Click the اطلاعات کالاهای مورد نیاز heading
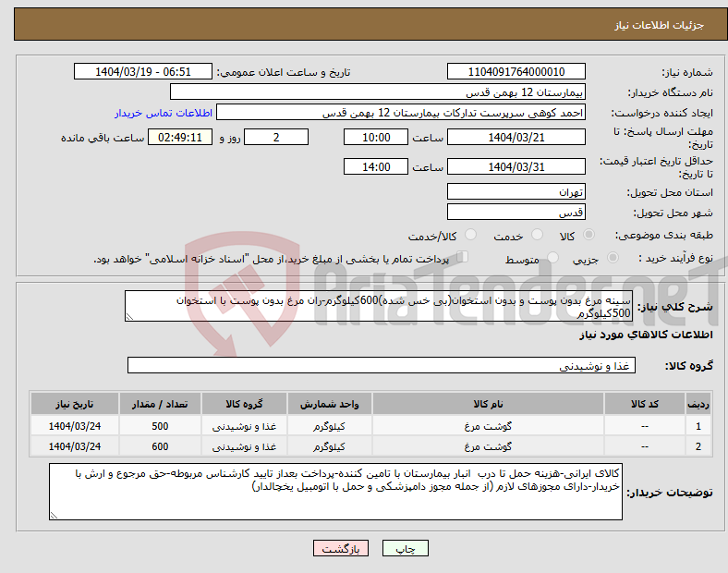Viewport: 728px width, 573px height. [646, 335]
